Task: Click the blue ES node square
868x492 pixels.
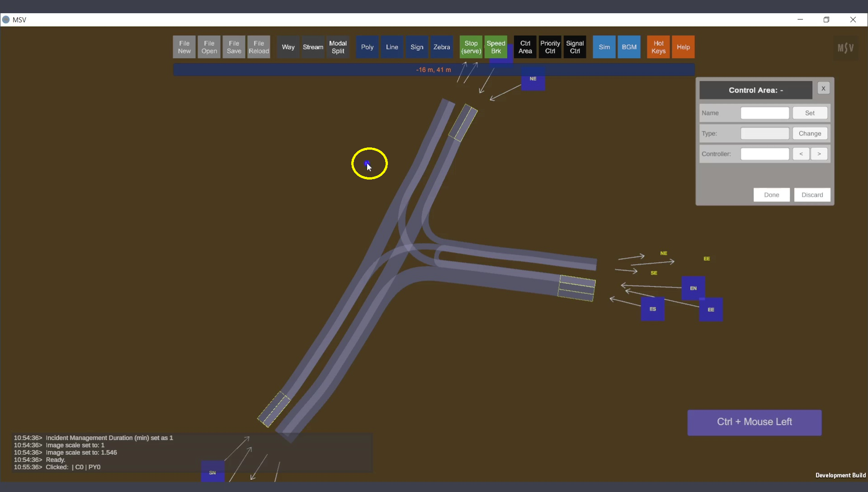Action: coord(652,309)
